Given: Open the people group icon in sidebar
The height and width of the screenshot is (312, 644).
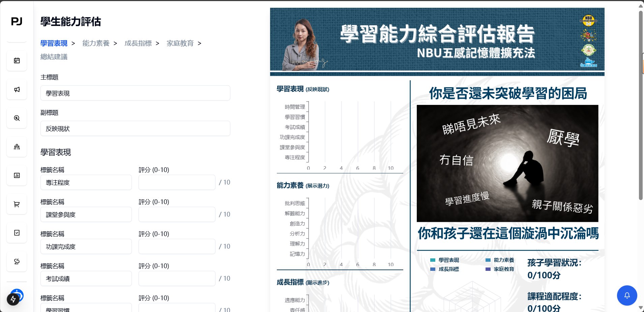Looking at the screenshot, I should point(17,147).
